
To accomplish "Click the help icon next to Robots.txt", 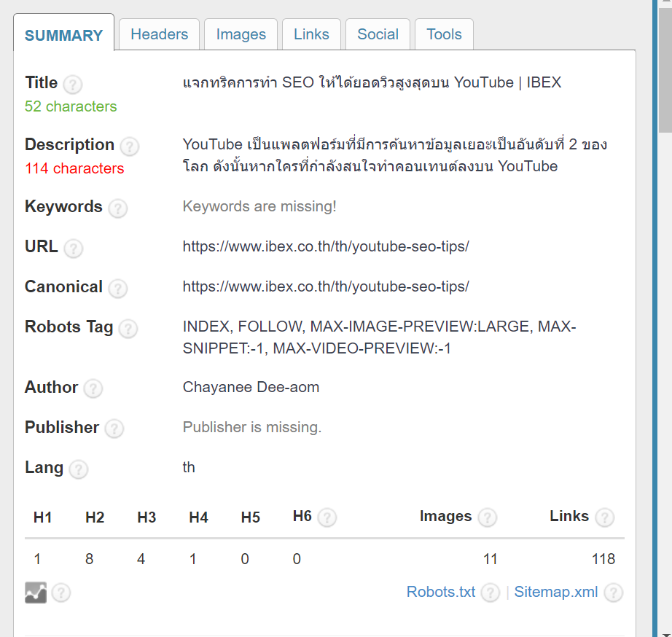I will (491, 593).
